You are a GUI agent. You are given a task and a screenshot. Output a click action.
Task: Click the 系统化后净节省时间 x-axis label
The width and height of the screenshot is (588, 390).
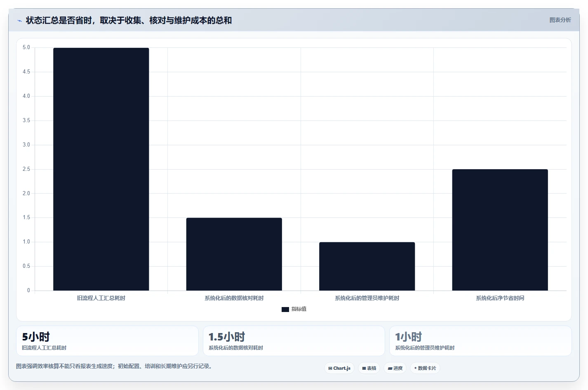(x=500, y=298)
